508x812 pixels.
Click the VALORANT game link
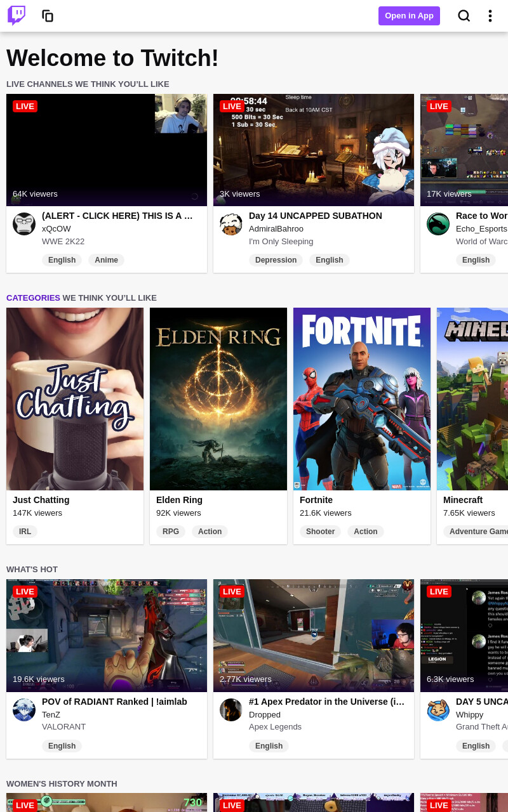click(64, 727)
